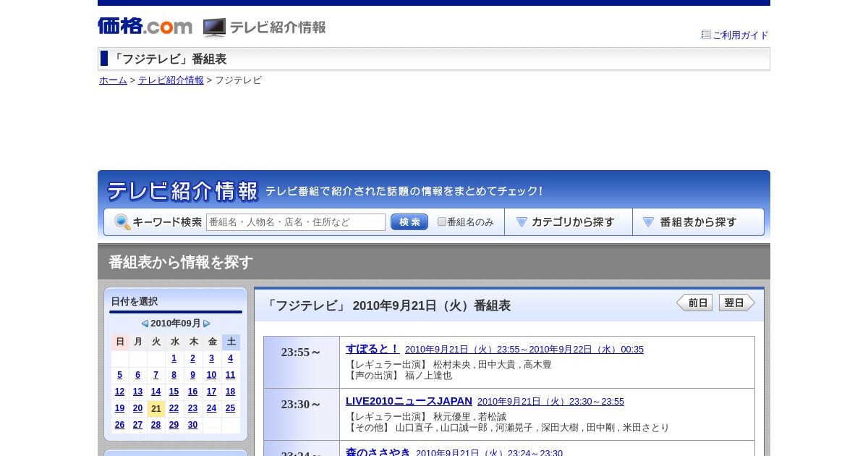Image resolution: width=868 pixels, height=456 pixels.
Task: Click highlighted date 21 in calendar
Action: click(x=156, y=408)
